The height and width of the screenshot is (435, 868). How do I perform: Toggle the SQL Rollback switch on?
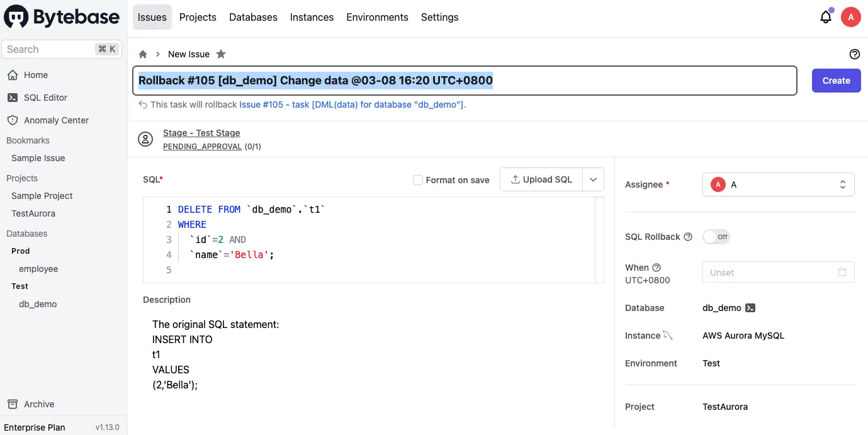click(x=716, y=237)
